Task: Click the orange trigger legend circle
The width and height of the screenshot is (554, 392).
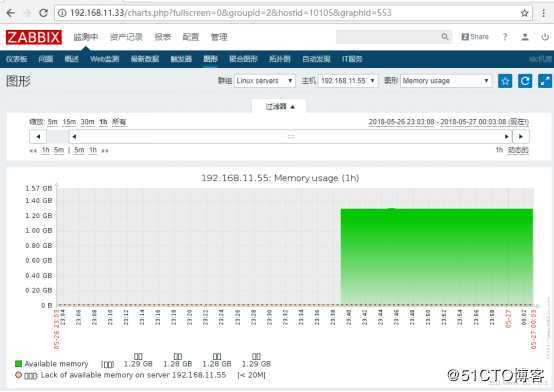Action: click(x=18, y=375)
